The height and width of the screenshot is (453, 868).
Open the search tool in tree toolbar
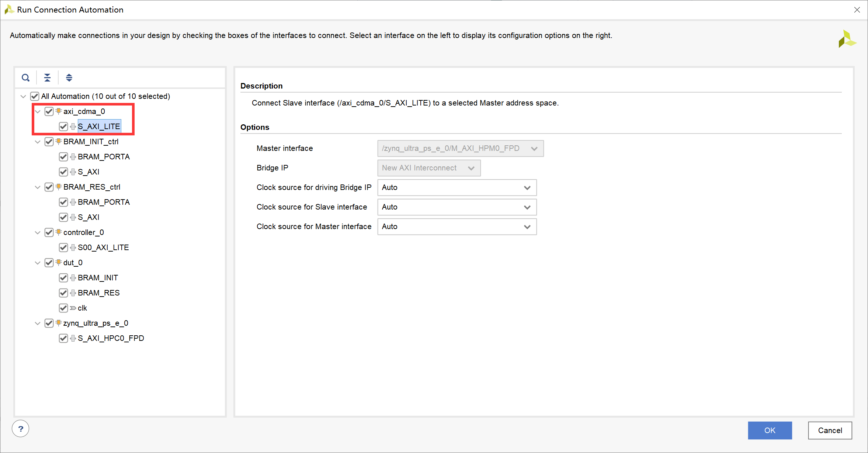(x=25, y=77)
